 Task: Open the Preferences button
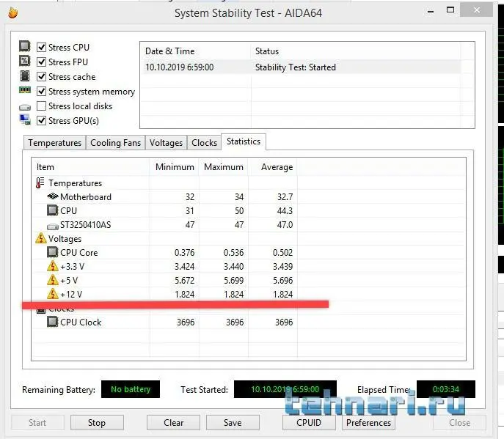[369, 423]
